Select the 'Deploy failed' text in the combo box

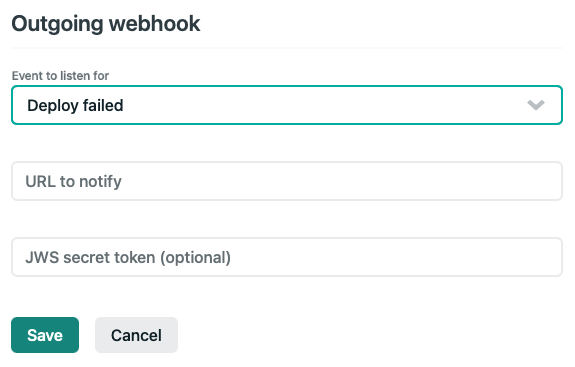[75, 106]
